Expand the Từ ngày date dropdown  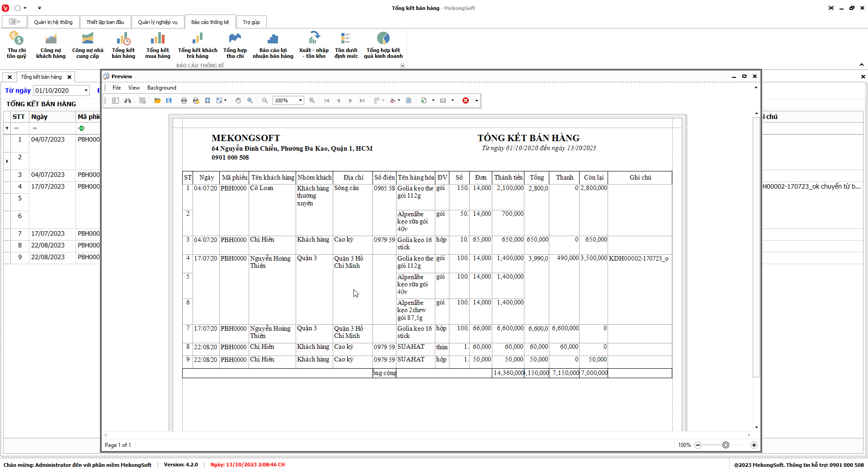[x=86, y=90]
